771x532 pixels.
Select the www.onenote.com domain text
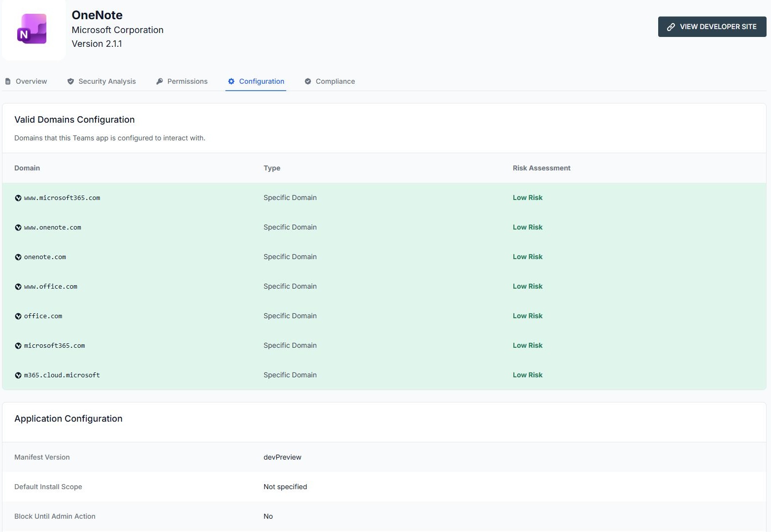tap(53, 228)
